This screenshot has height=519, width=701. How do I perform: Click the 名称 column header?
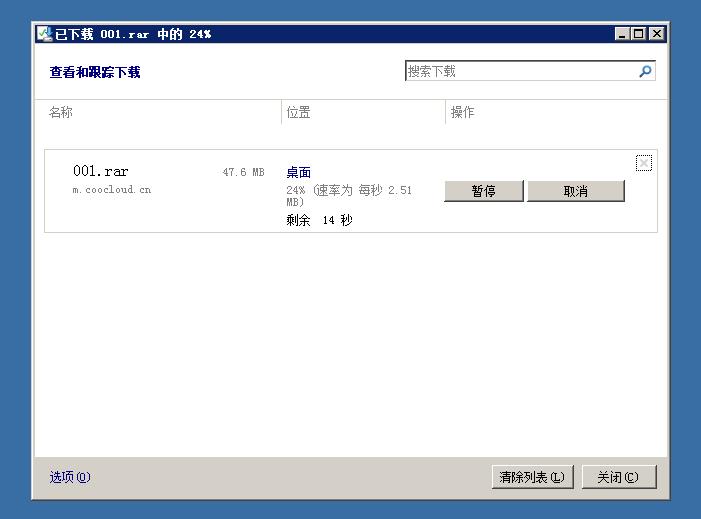[61, 112]
